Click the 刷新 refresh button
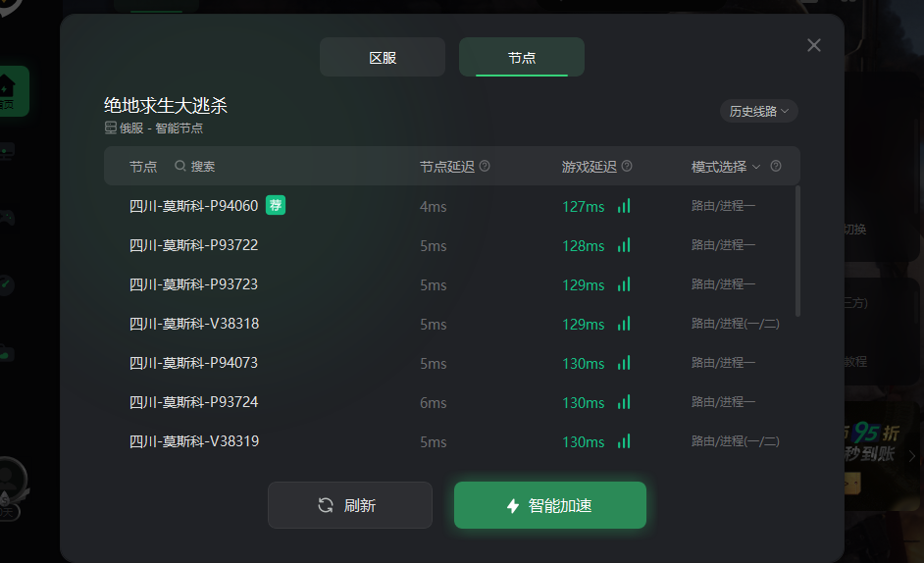Screen dimensions: 924x563 [350, 505]
